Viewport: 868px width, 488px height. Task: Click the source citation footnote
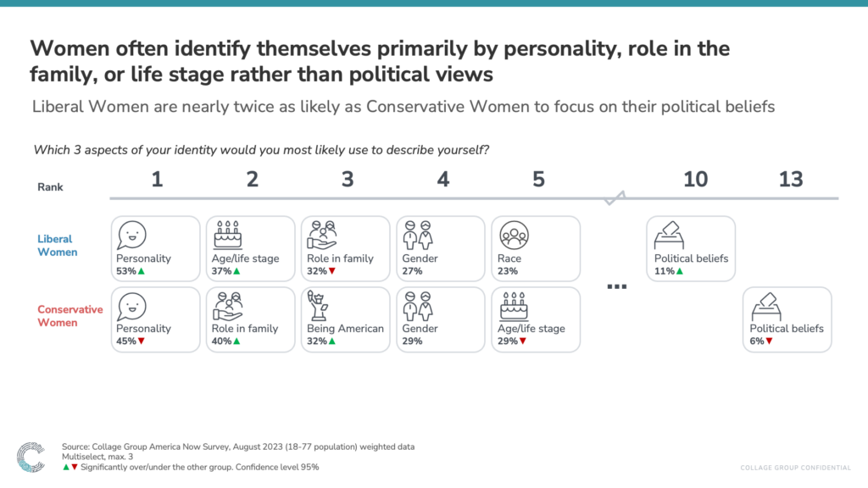point(238,446)
